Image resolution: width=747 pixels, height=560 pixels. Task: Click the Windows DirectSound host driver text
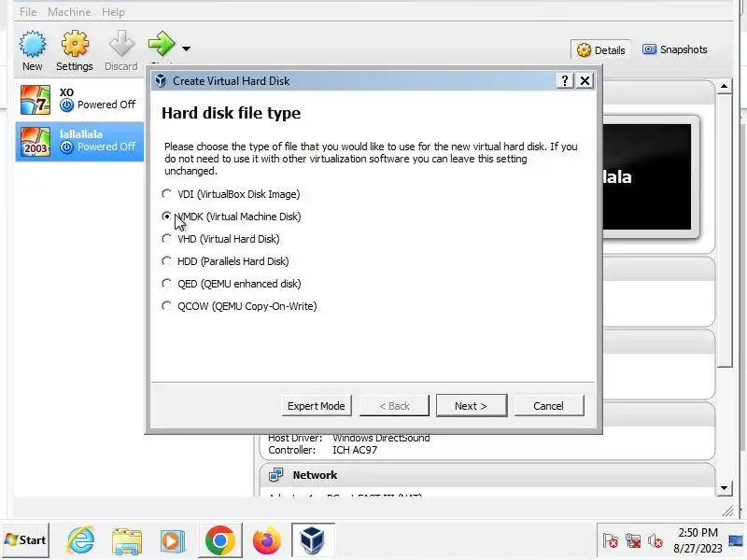click(381, 438)
